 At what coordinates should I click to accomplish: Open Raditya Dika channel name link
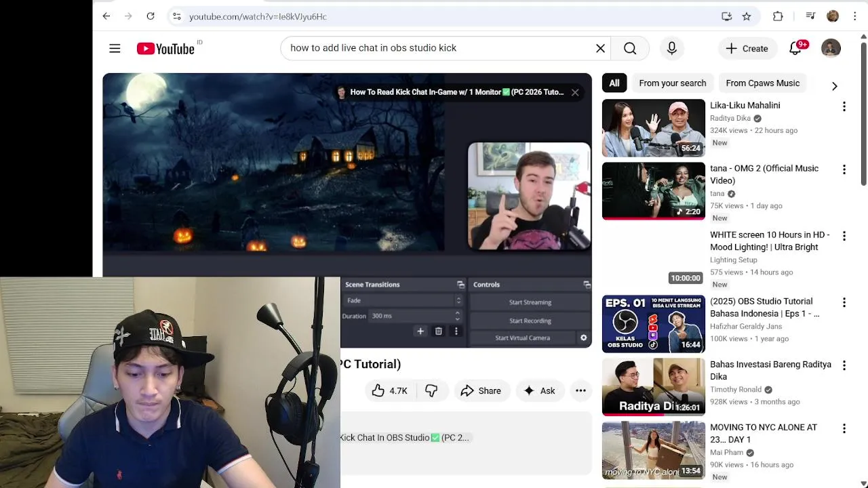coord(730,118)
